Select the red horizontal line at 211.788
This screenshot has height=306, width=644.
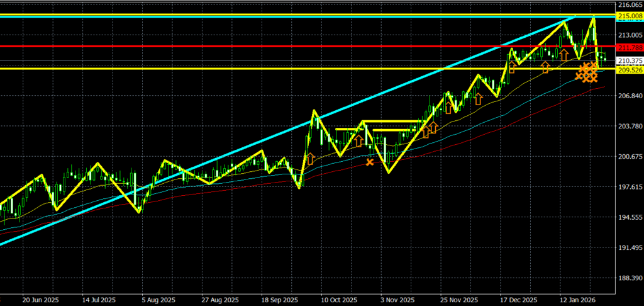click(x=252, y=47)
